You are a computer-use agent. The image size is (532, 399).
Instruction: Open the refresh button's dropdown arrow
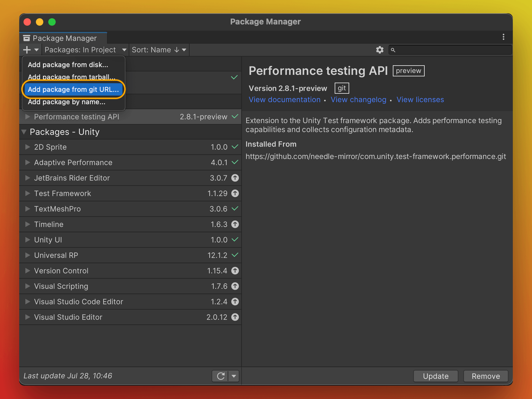pos(234,376)
